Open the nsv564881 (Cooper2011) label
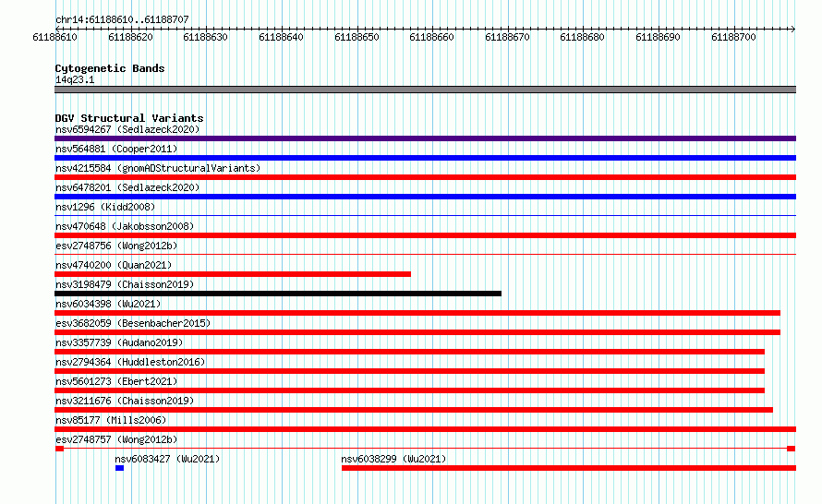The height and width of the screenshot is (504, 822). (116, 149)
